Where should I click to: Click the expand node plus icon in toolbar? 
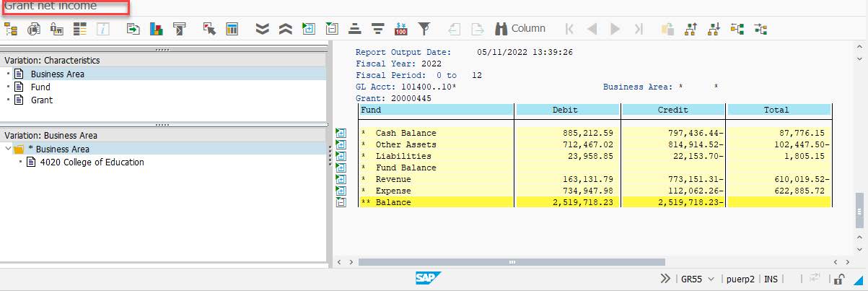(x=309, y=29)
